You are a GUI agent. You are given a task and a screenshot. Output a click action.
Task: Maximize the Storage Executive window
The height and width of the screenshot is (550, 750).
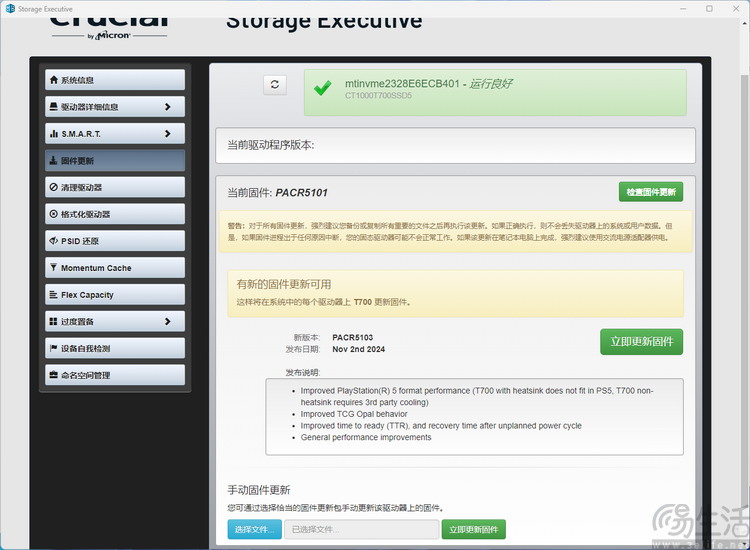709,9
